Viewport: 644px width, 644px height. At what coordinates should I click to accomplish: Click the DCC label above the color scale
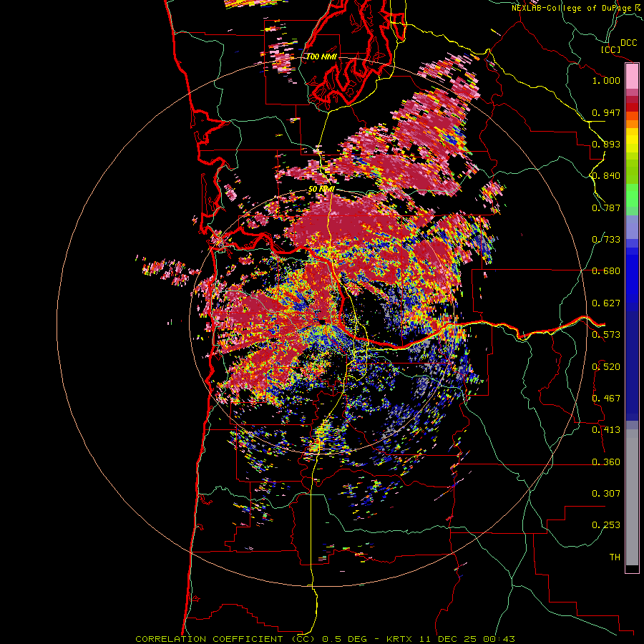(628, 43)
